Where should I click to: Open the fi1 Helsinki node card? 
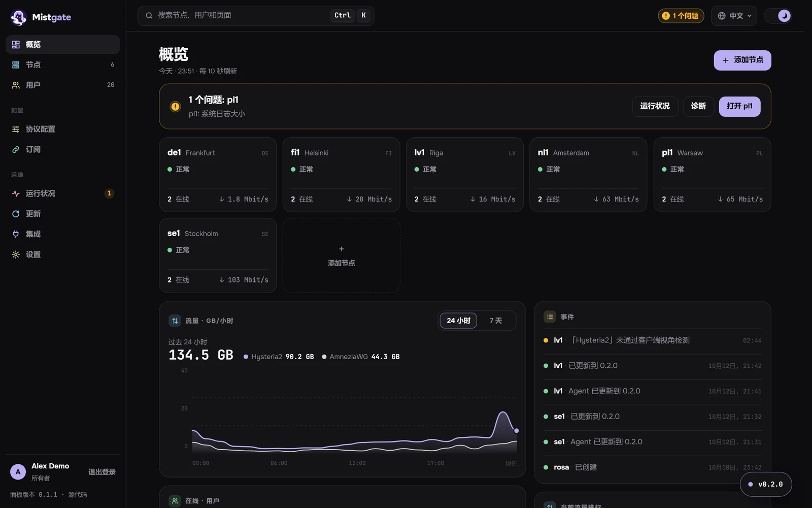coord(341,175)
